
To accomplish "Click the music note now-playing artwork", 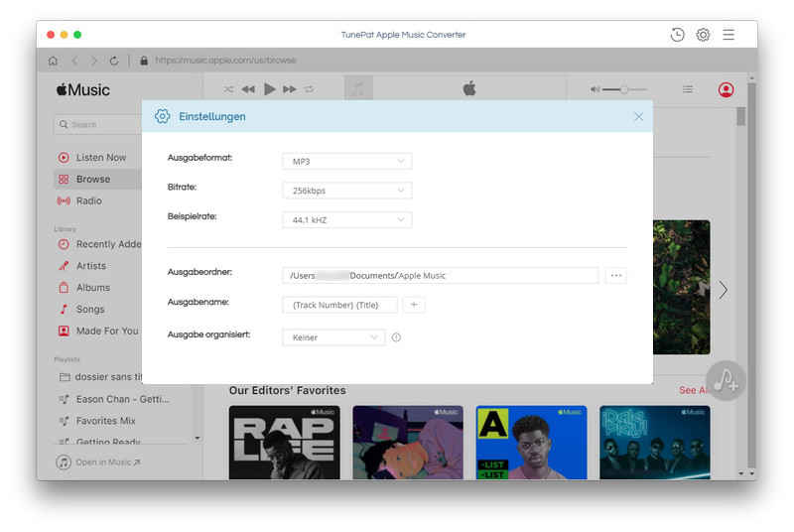I will pyautogui.click(x=358, y=89).
